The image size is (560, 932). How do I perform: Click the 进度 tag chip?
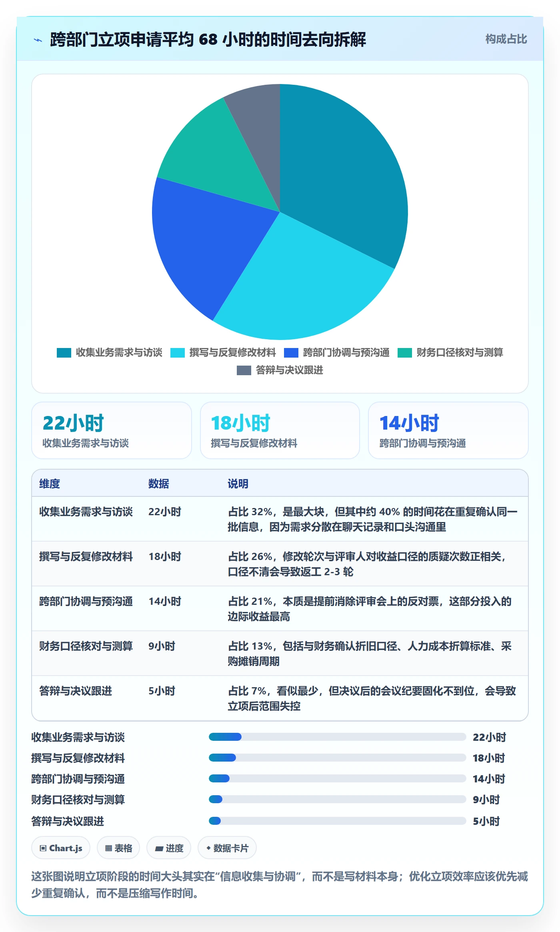(x=169, y=848)
